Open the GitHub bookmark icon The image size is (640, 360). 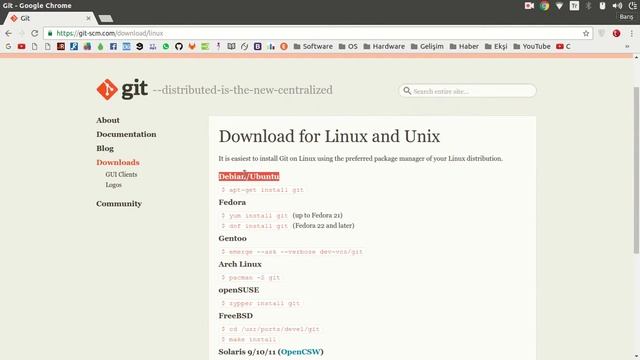pyautogui.click(x=179, y=47)
